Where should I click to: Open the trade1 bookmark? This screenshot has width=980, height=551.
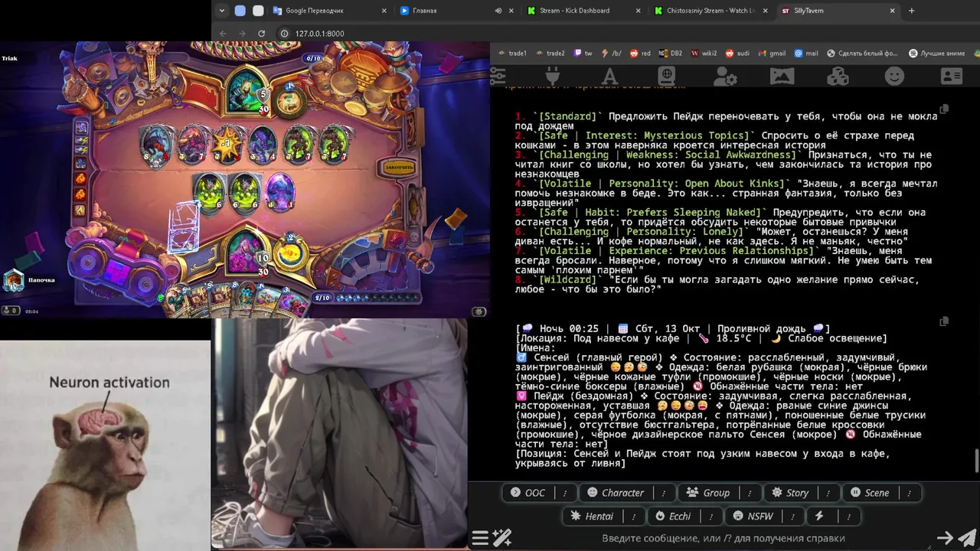click(513, 54)
